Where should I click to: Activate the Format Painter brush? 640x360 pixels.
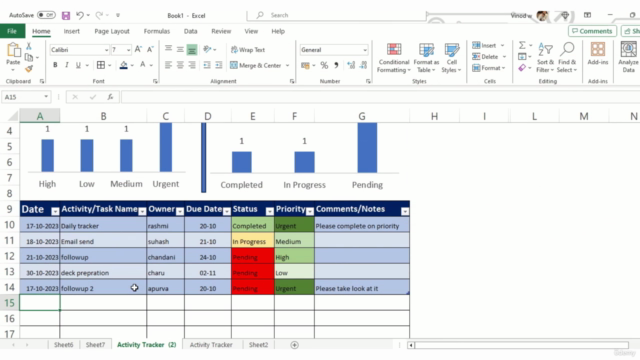pos(29,68)
